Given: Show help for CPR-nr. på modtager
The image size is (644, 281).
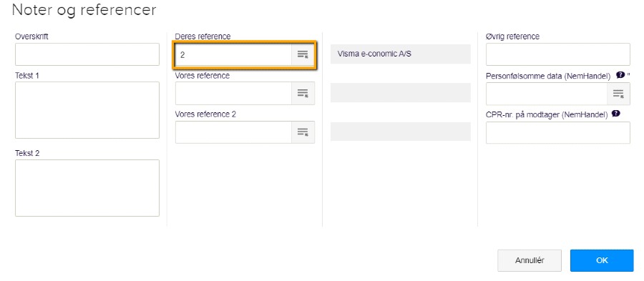Looking at the screenshot, I should click(615, 114).
